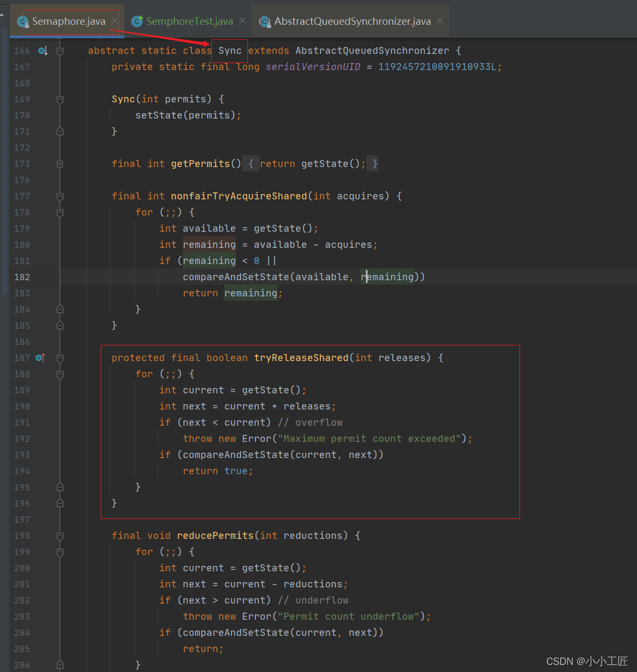Click the SemphoreTest.java runnable class icon

point(137,21)
